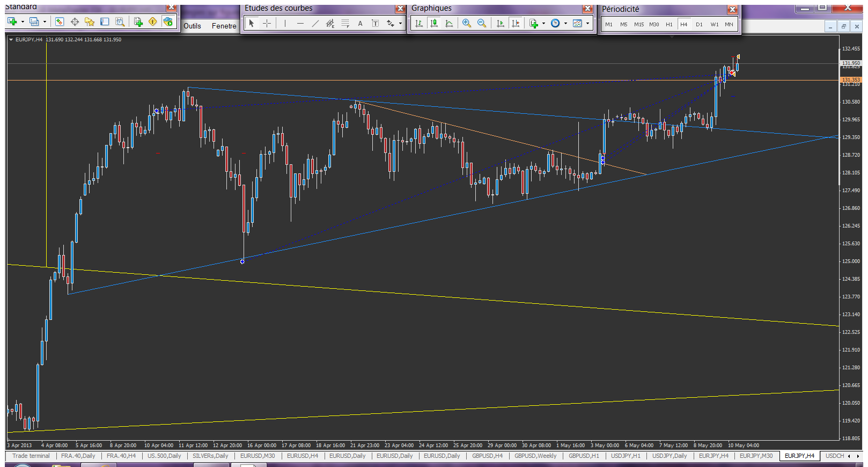
Task: Open the chart Templates icon
Action: pos(577,23)
